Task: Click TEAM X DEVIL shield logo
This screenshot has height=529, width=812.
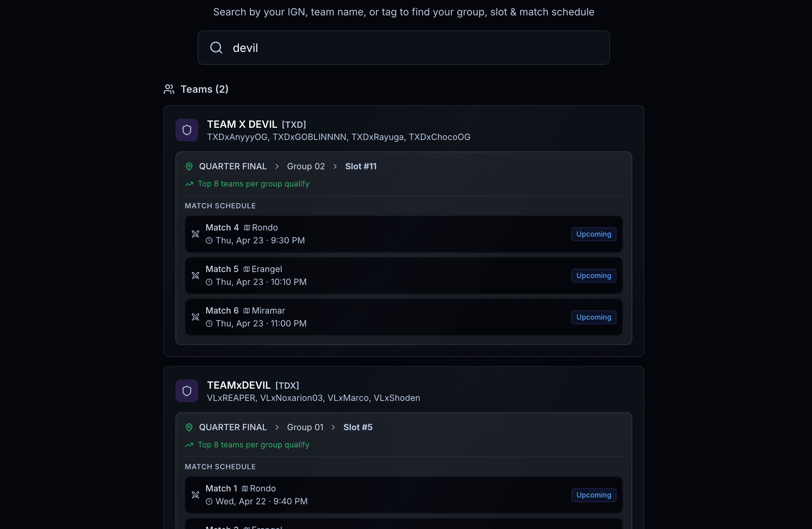Action: click(187, 130)
